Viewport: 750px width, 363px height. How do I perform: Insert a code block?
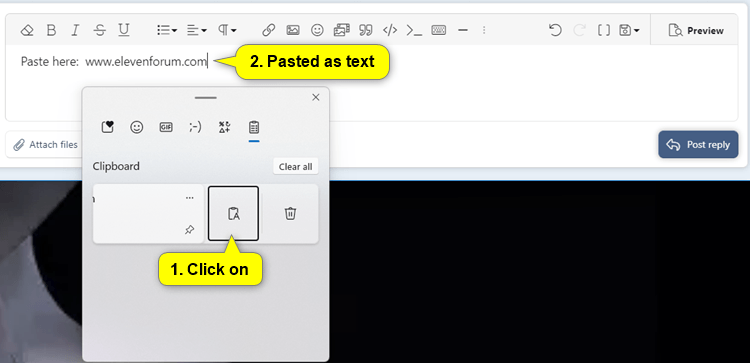coord(390,31)
